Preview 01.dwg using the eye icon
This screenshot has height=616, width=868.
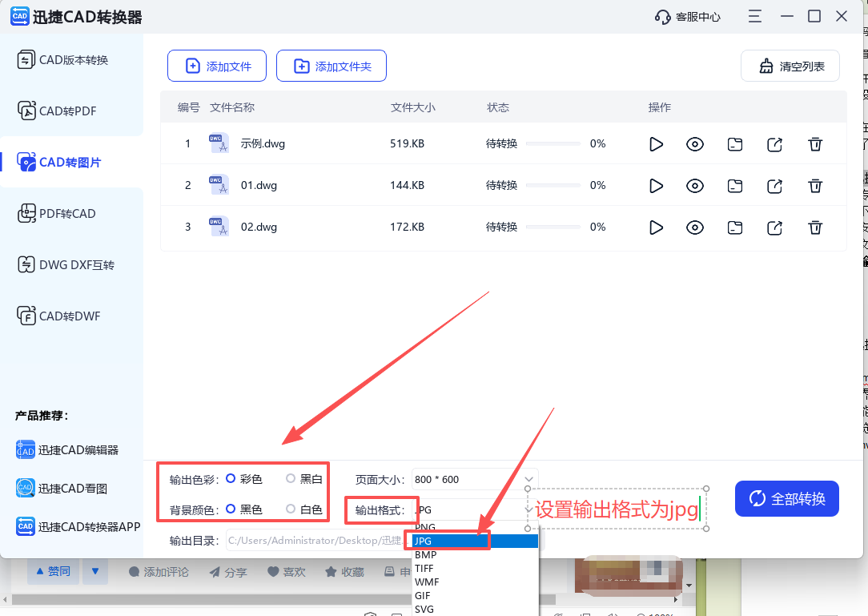694,186
